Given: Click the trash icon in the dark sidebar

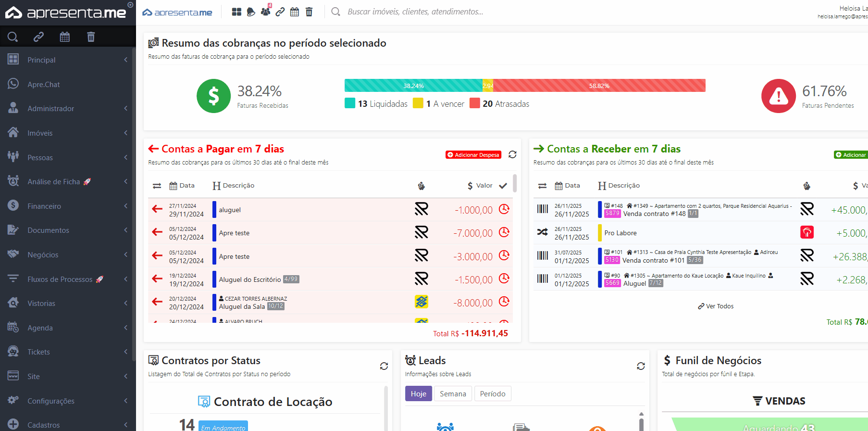Looking at the screenshot, I should pyautogui.click(x=91, y=37).
